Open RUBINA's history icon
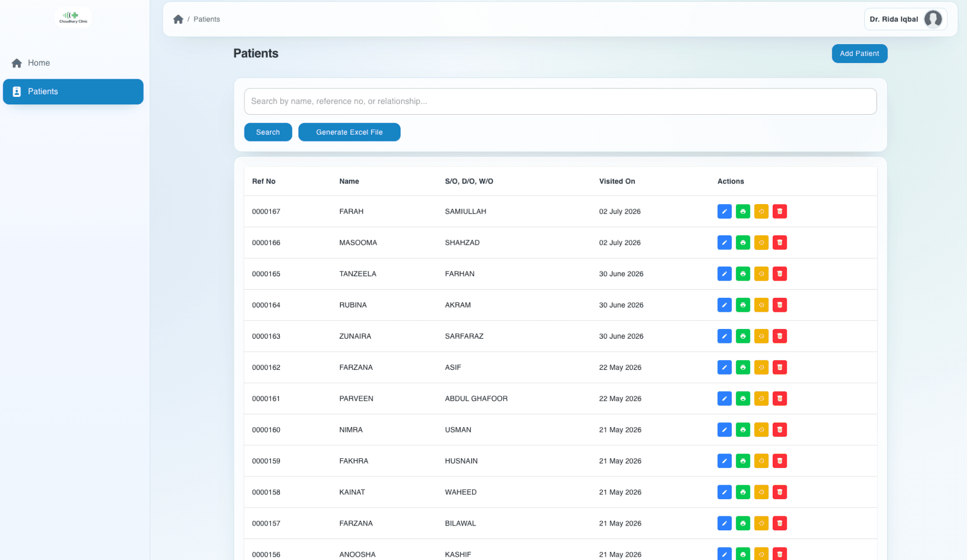The width and height of the screenshot is (967, 560). 761,305
